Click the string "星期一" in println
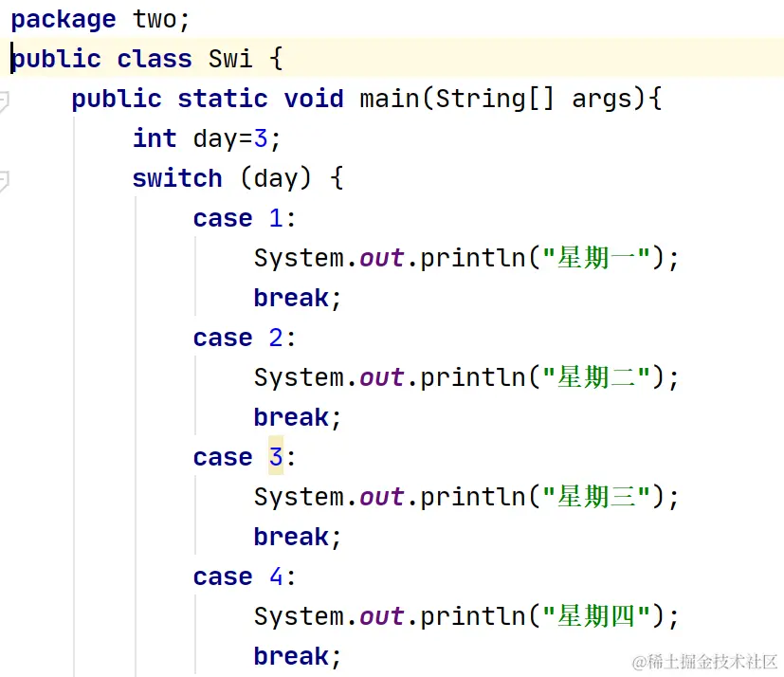 point(595,258)
